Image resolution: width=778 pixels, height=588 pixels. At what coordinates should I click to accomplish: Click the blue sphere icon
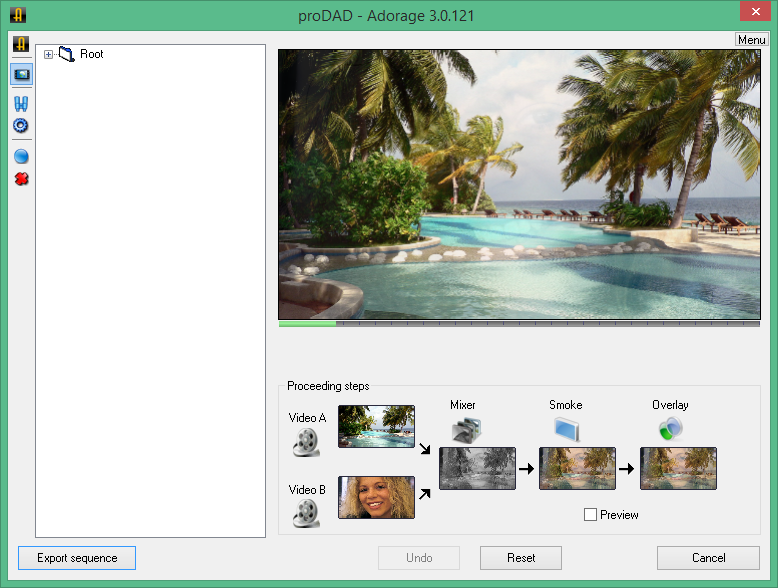click(x=20, y=157)
